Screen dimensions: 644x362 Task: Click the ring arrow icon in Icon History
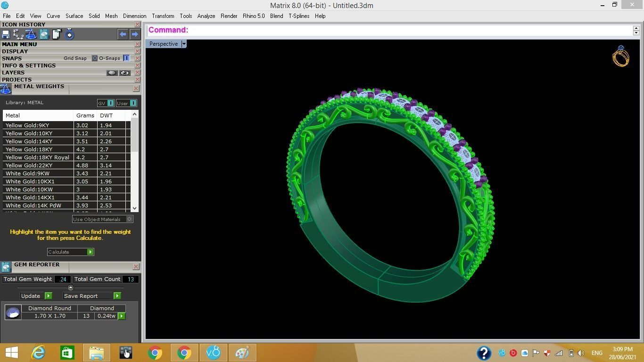click(69, 34)
